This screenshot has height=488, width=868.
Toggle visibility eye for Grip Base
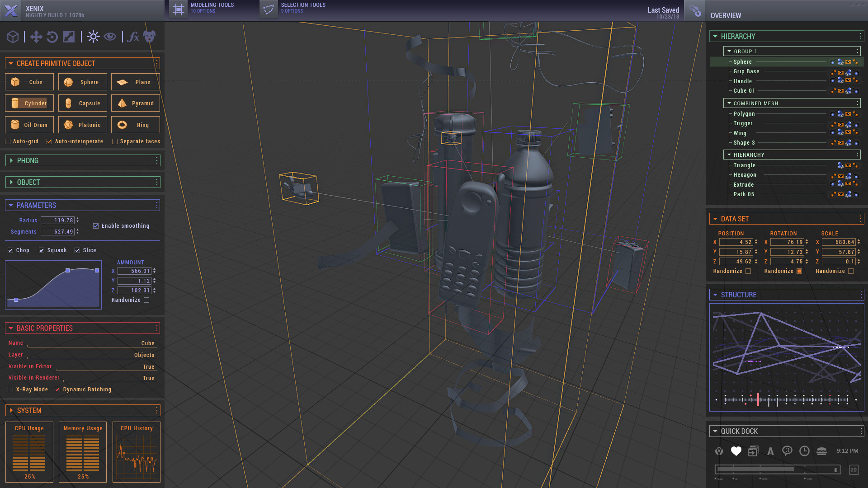click(841, 72)
